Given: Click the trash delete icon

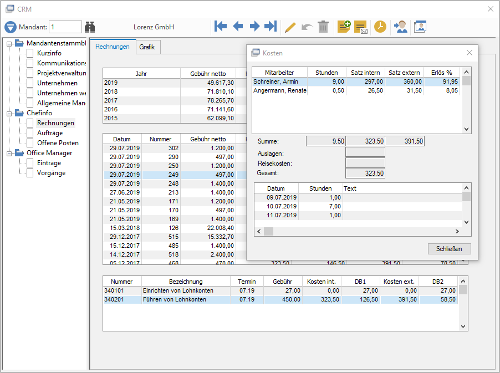Looking at the screenshot, I should point(323,27).
